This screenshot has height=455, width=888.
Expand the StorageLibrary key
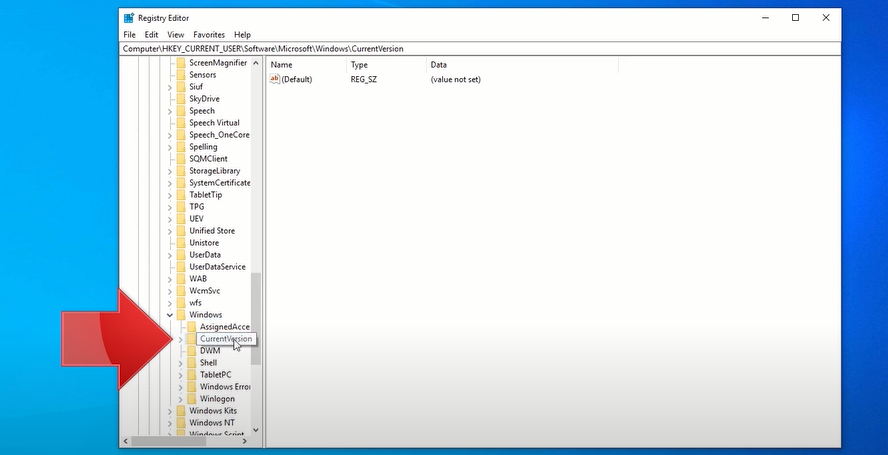pos(170,171)
